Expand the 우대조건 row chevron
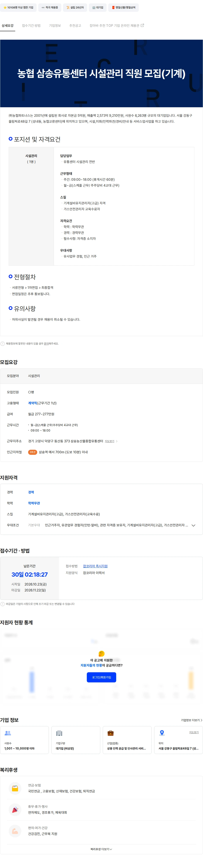This screenshot has width=203, height=868. coord(193,525)
